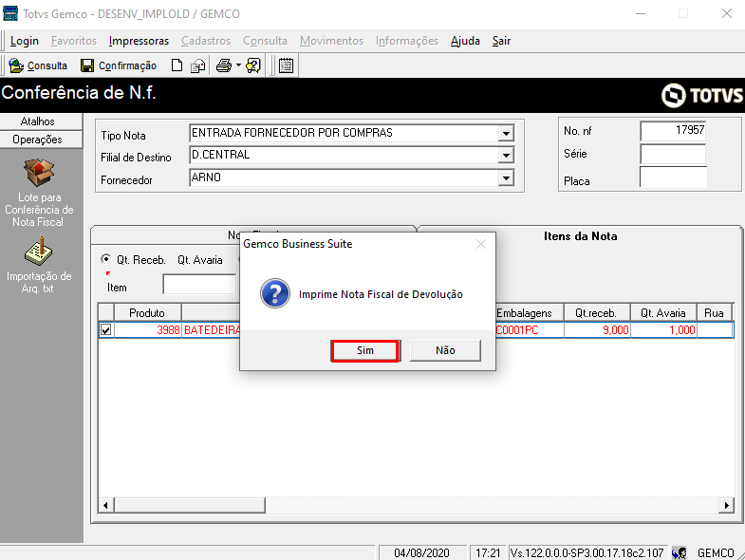Screen dimensions: 745x560
Task: Click the help question toolbar icon
Action: coord(252,65)
